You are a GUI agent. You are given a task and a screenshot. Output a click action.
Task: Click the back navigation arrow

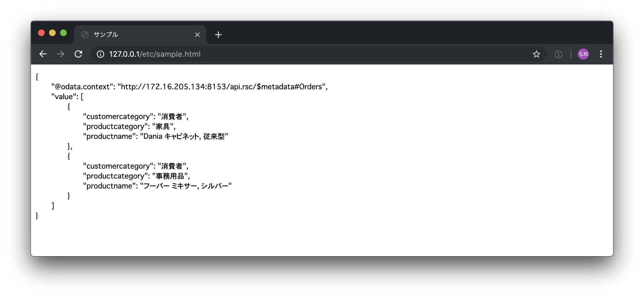[43, 54]
